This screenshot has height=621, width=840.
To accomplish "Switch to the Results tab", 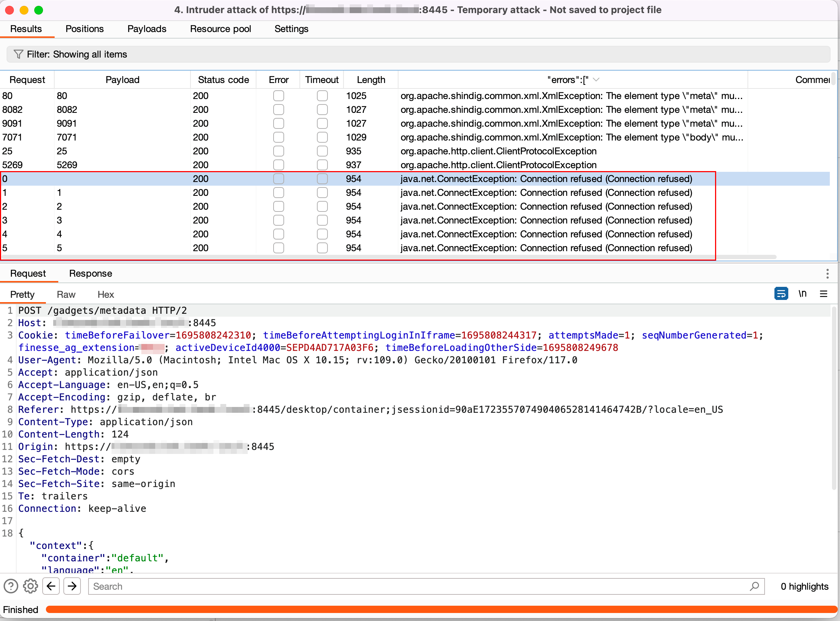I will click(26, 29).
